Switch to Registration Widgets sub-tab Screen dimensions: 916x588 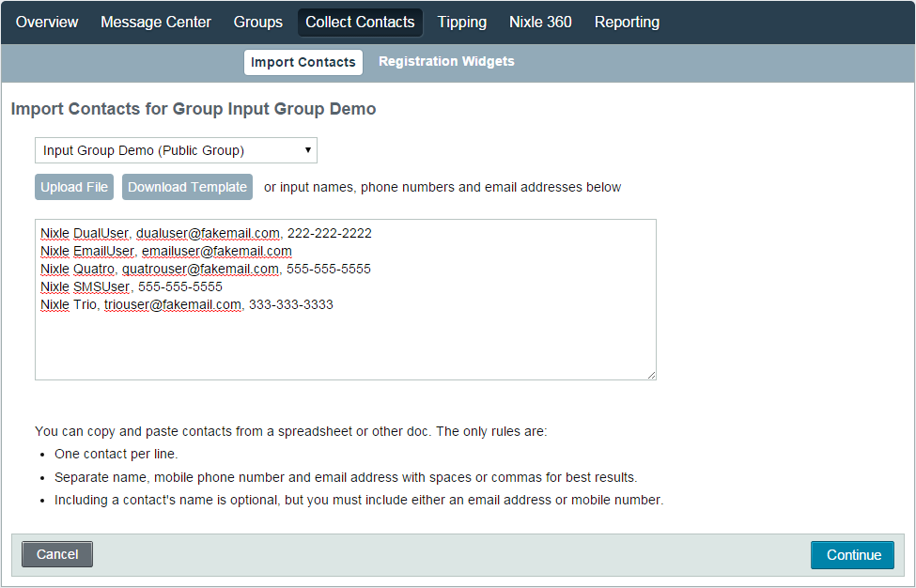[x=446, y=61]
